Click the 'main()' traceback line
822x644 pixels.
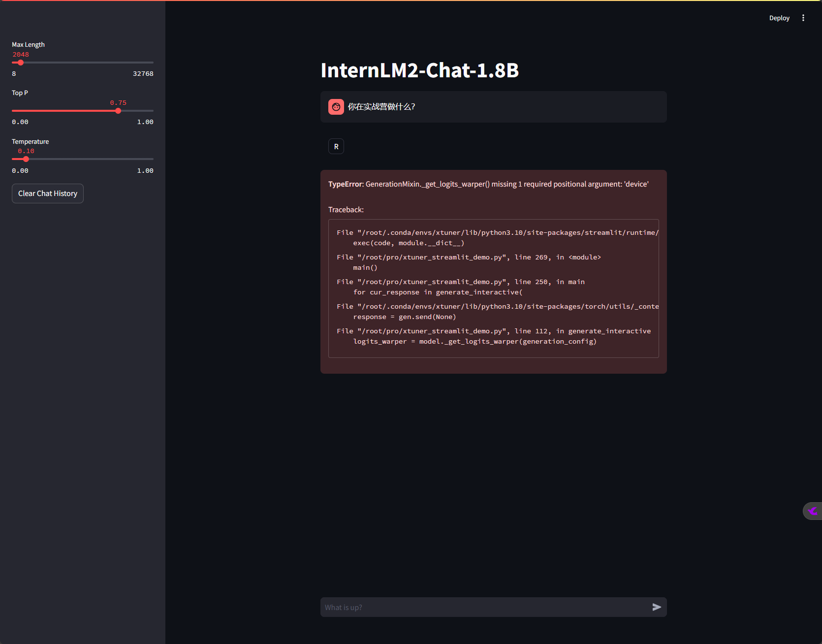365,267
